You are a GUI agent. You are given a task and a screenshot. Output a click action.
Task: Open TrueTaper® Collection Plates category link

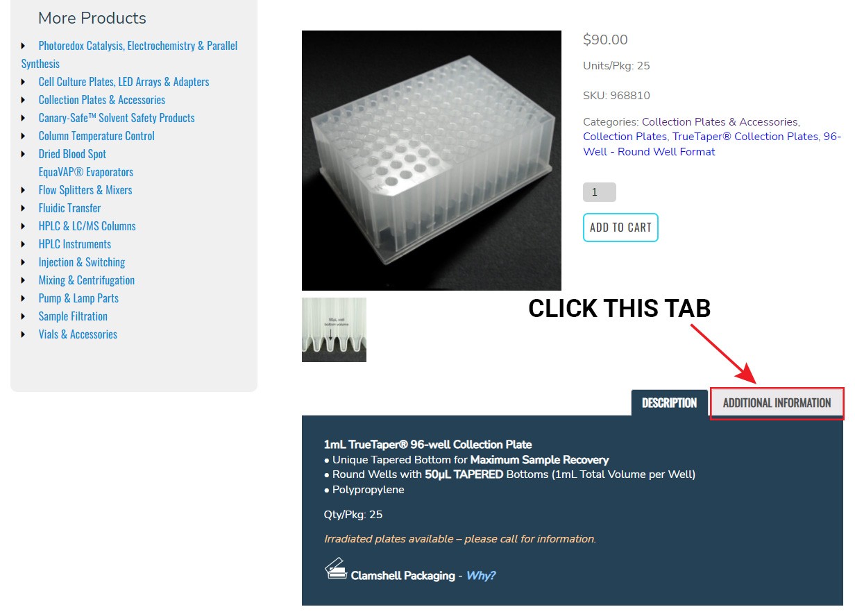(745, 137)
